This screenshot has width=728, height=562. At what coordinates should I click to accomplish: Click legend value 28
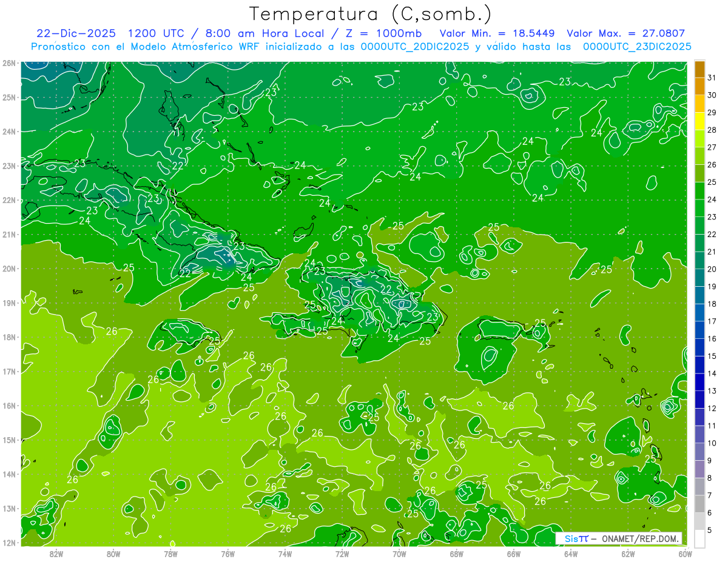pyautogui.click(x=712, y=130)
